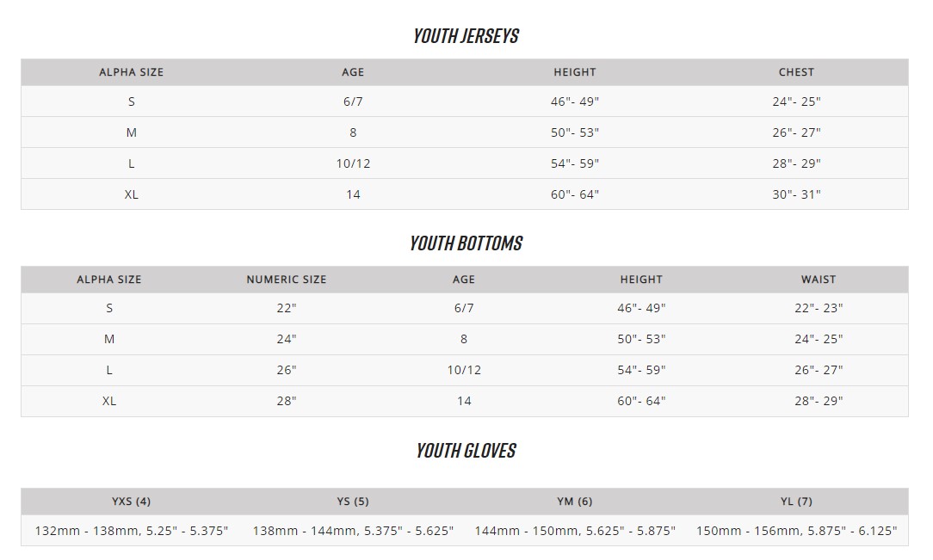Select the YS (5) glove size header

(x=353, y=502)
